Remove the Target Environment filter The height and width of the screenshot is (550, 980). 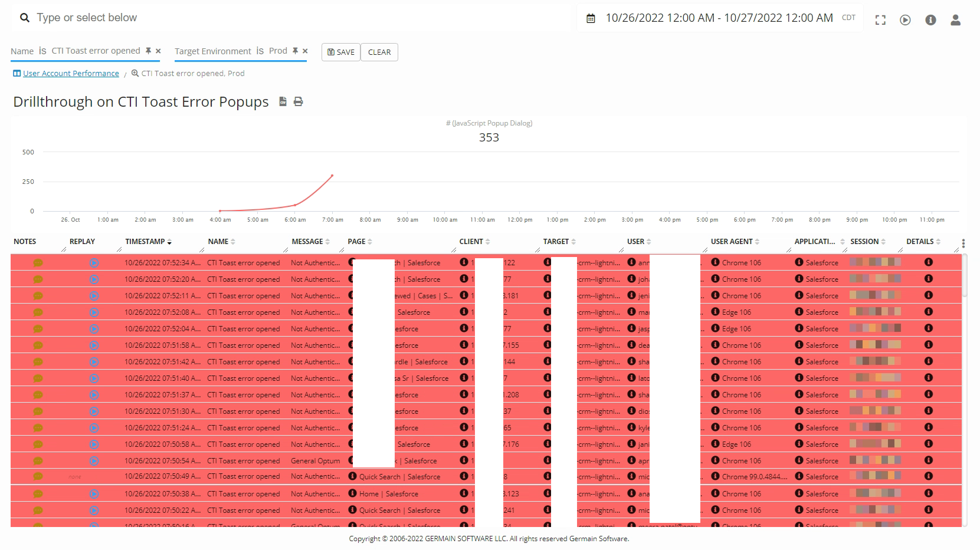pos(305,51)
